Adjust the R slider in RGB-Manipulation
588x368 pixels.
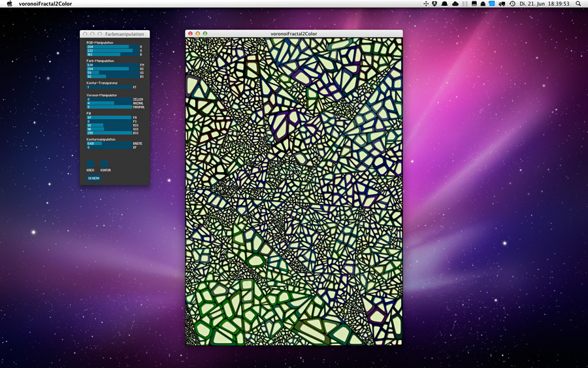[x=112, y=47]
